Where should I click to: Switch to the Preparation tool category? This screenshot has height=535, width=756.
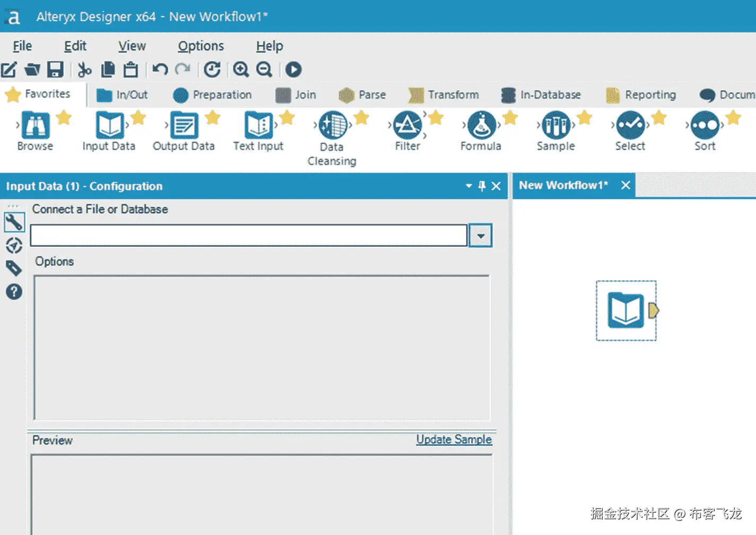(x=212, y=95)
